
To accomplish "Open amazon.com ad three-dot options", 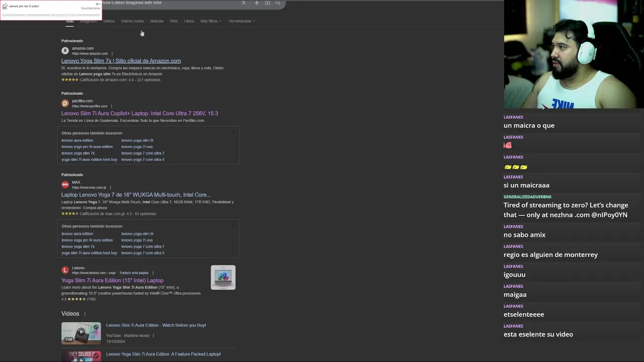I will (112, 53).
